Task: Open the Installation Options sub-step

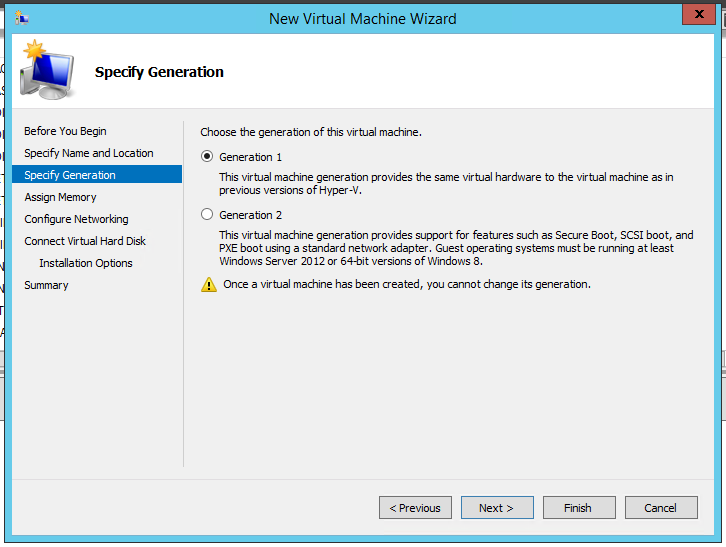Action: click(86, 263)
